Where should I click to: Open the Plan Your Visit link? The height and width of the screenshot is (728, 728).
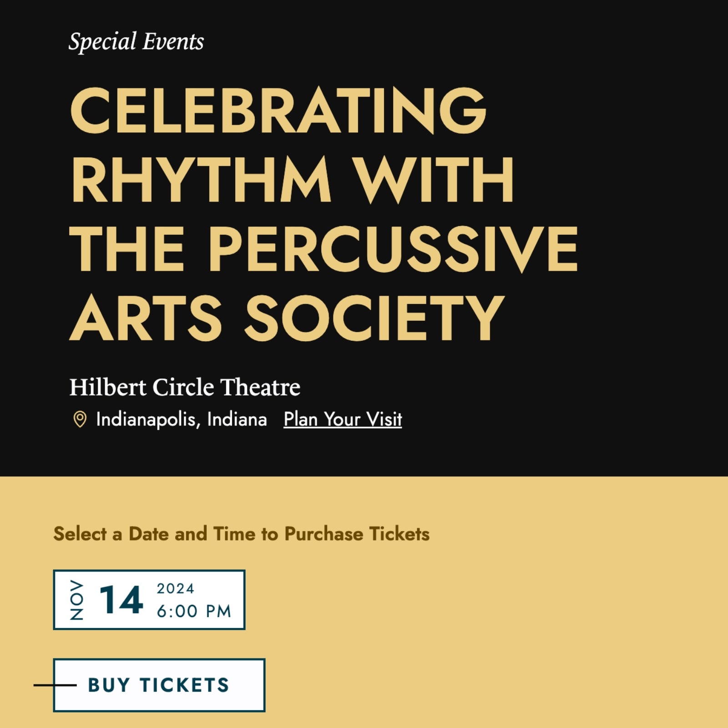tap(343, 419)
